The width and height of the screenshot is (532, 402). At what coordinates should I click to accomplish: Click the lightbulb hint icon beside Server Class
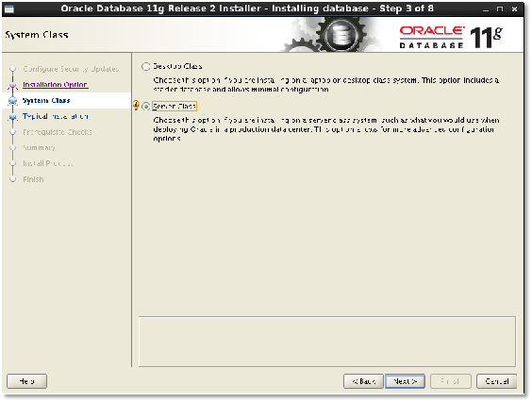[x=136, y=106]
